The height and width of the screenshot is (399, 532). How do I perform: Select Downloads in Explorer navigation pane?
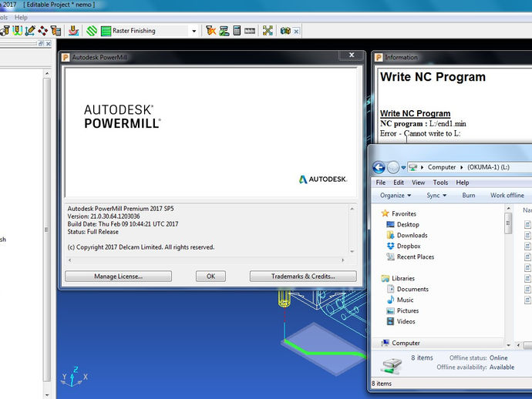[407, 235]
